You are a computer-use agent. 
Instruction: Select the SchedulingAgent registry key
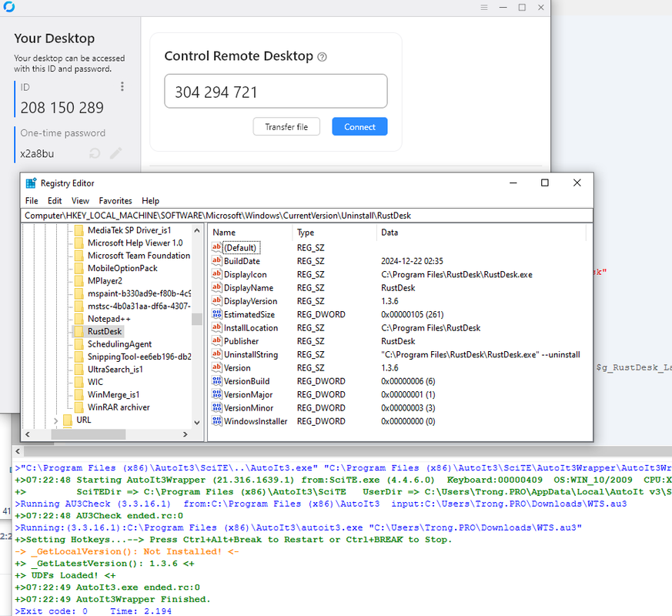pyautogui.click(x=119, y=343)
